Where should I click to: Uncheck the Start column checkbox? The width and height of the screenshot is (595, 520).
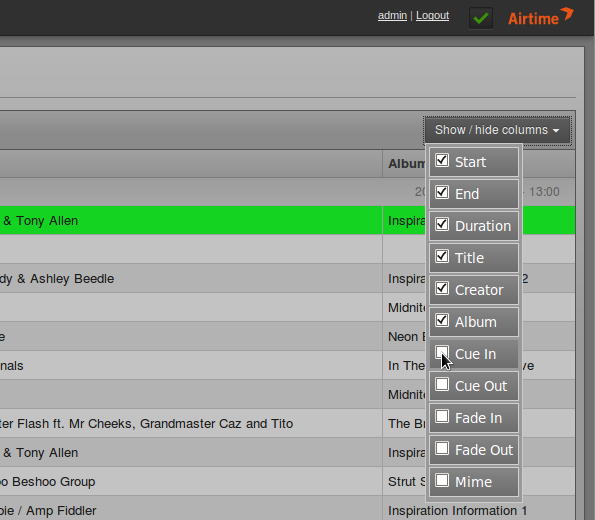pyautogui.click(x=442, y=160)
